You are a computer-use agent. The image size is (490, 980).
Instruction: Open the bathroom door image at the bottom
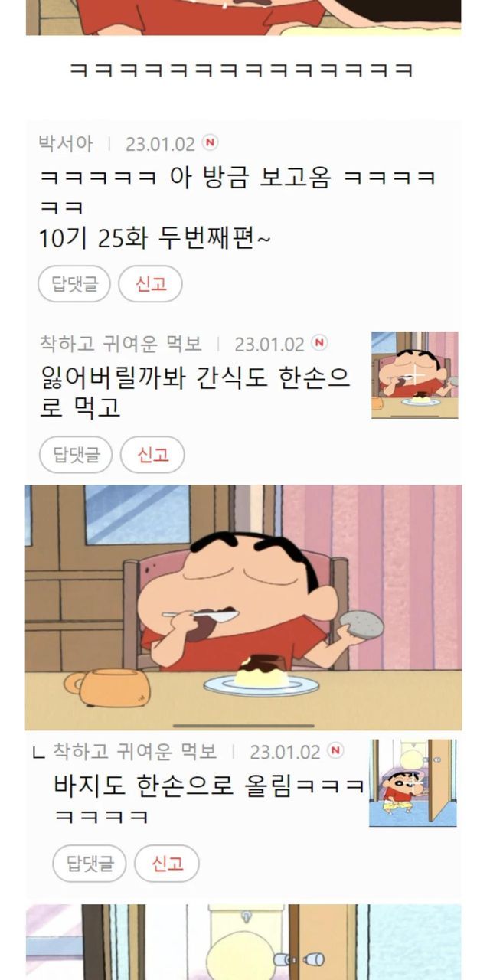(x=243, y=942)
